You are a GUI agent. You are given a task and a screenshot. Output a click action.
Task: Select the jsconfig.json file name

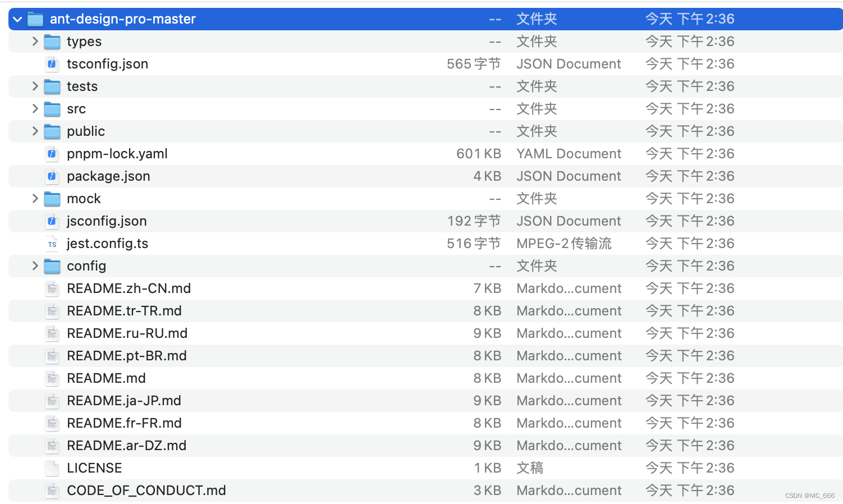107,221
